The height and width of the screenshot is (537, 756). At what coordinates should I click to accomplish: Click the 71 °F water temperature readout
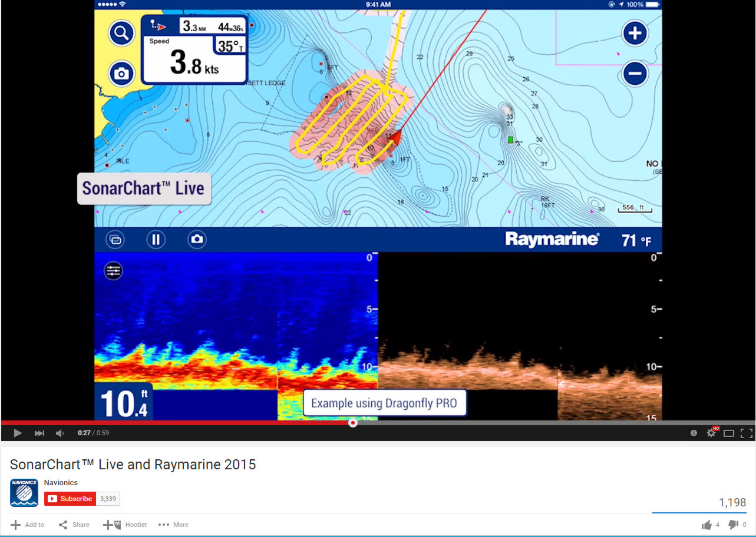(636, 240)
